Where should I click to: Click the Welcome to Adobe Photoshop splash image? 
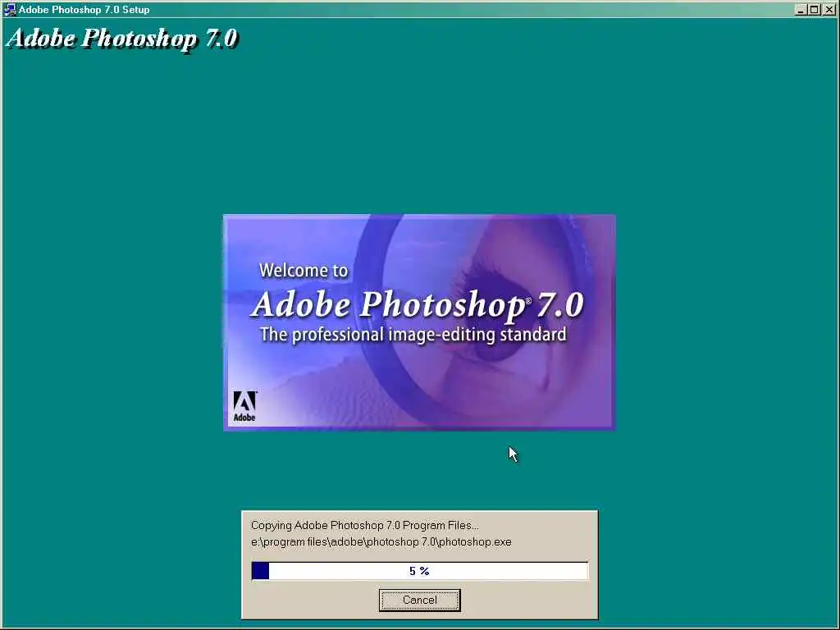coord(419,322)
